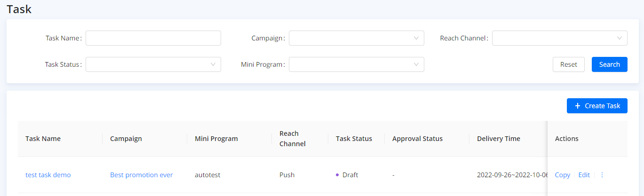Click Copy for test task demo

click(x=562, y=175)
